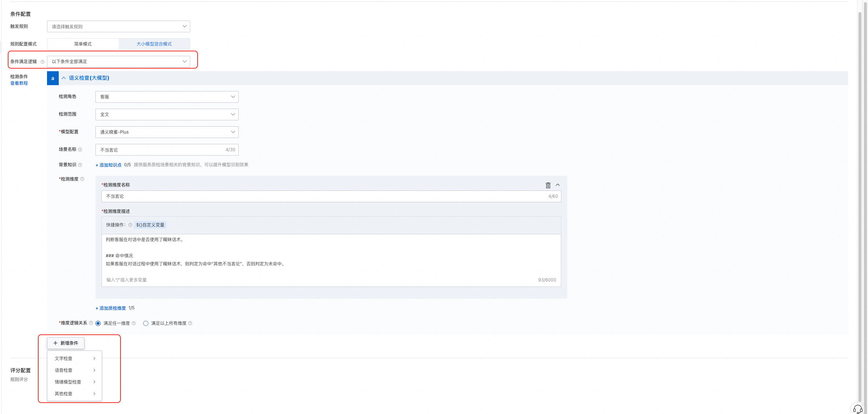Open 模型配置 dropdown showing 通义晓蜜-Plus
Image resolution: width=868 pixels, height=414 pixels.
(x=167, y=132)
